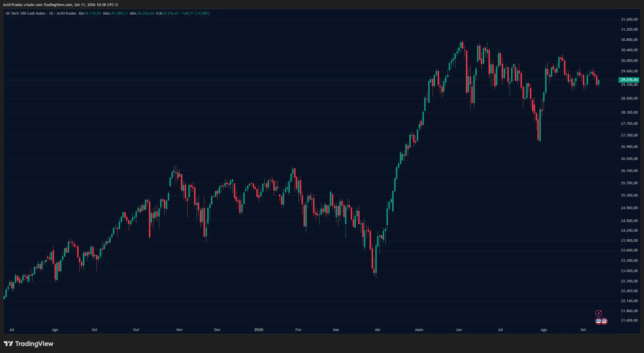The width and height of the screenshot is (644, 353).
Task: Click the '25.300,00' price axis label
Action: (629, 195)
